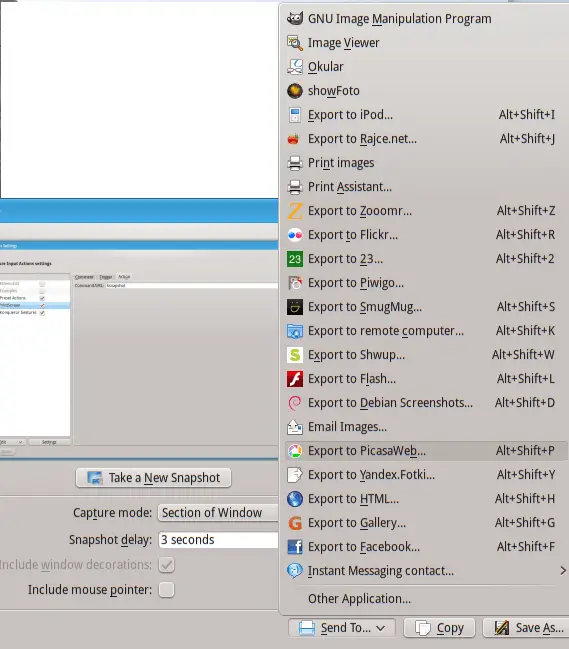The image size is (569, 649).
Task: Click the Flickr dots icon
Action: (295, 235)
